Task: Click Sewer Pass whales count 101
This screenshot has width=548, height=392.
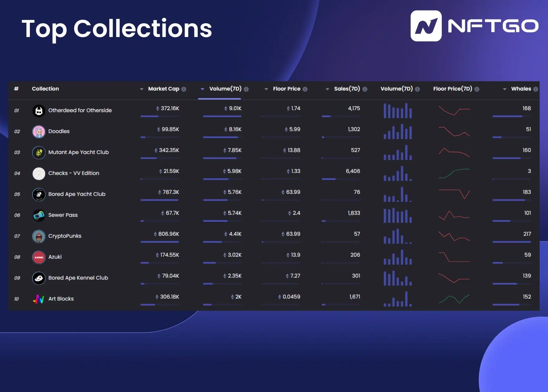Action: pyautogui.click(x=527, y=213)
